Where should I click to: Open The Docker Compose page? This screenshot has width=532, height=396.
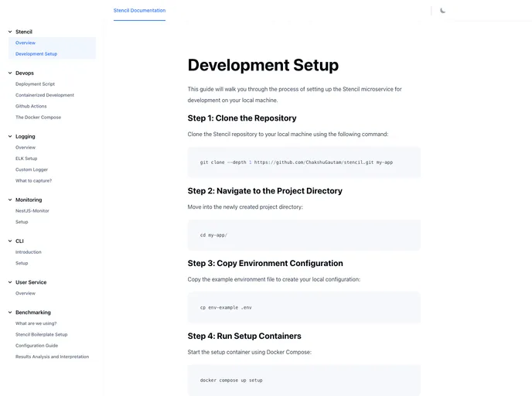(x=38, y=118)
